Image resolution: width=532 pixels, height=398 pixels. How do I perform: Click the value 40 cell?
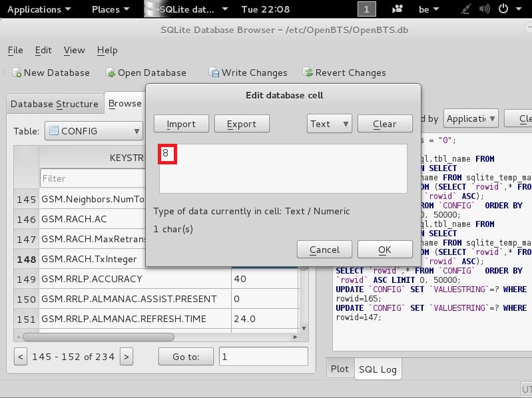[x=264, y=279]
